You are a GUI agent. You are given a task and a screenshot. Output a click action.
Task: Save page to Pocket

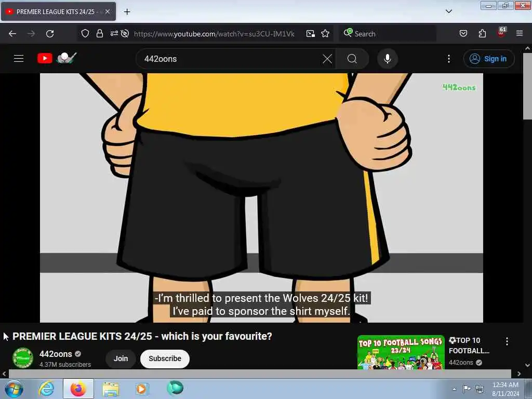463,34
